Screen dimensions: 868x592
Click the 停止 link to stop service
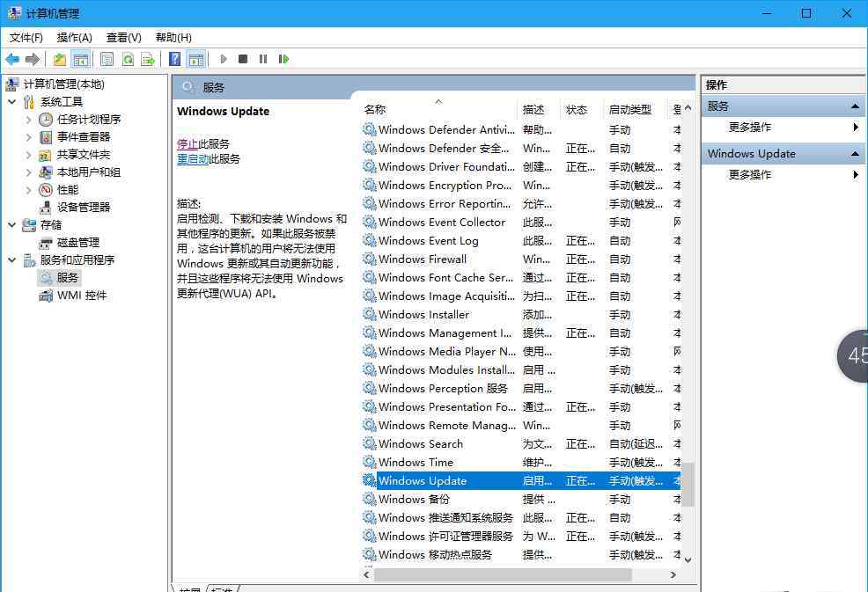coord(188,144)
